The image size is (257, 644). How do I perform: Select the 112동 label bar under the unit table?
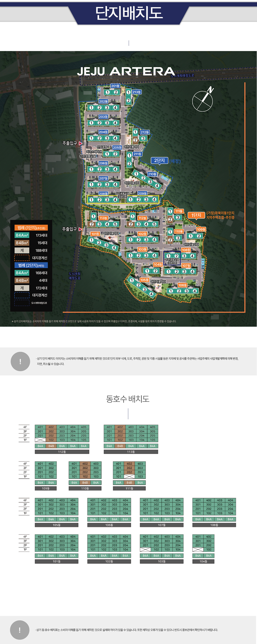[x=62, y=452]
